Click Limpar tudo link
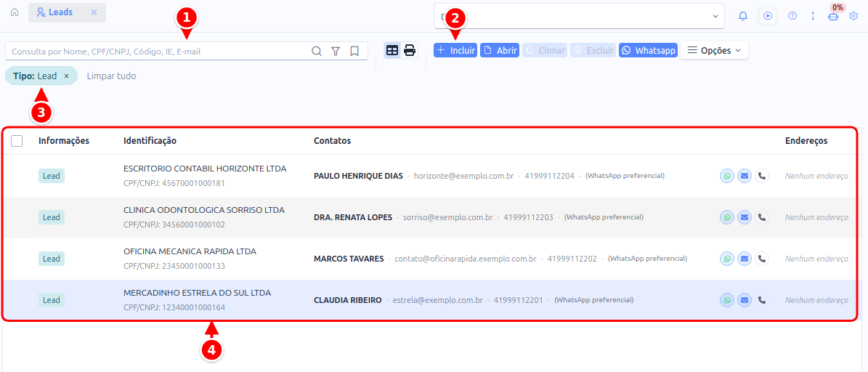 click(111, 76)
